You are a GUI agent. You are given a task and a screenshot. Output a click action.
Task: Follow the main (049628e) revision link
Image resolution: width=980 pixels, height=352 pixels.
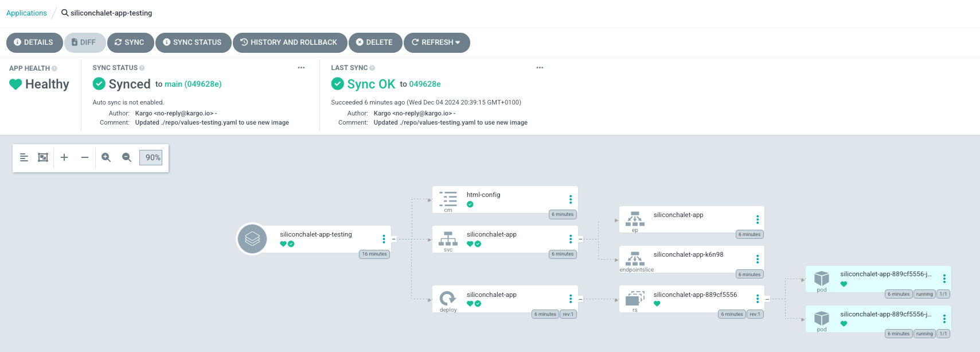click(193, 84)
